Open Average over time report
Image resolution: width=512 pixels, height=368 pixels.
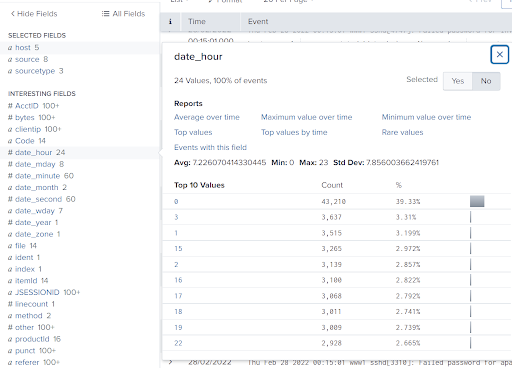207,117
